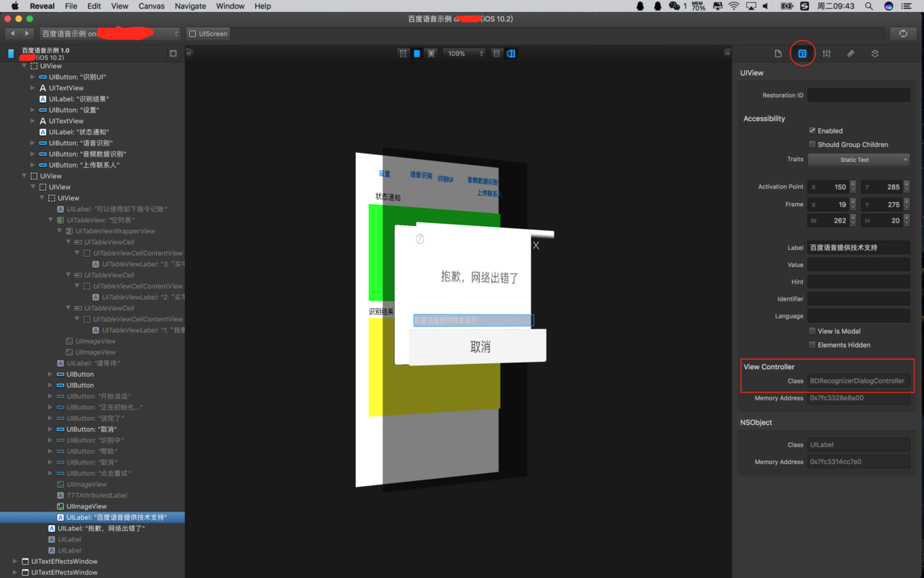
Task: Open the File menu
Action: point(71,6)
